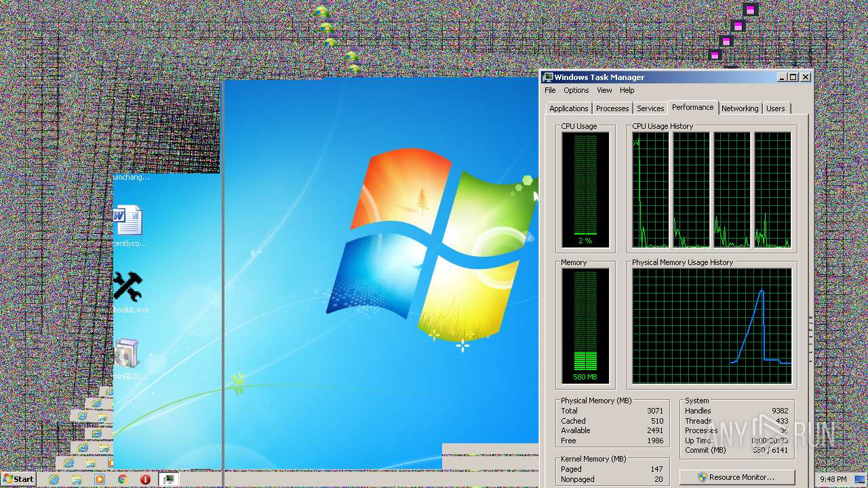Click the Task Manager title bar icon

[548, 77]
